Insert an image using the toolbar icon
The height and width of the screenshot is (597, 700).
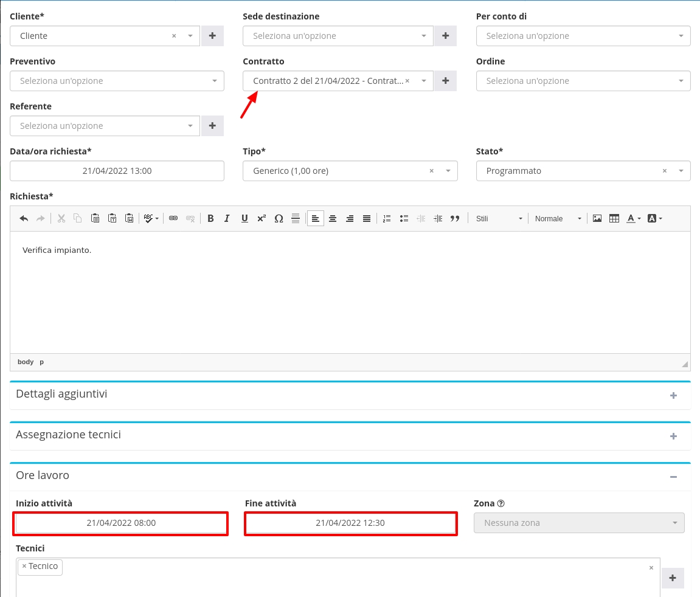pos(597,219)
